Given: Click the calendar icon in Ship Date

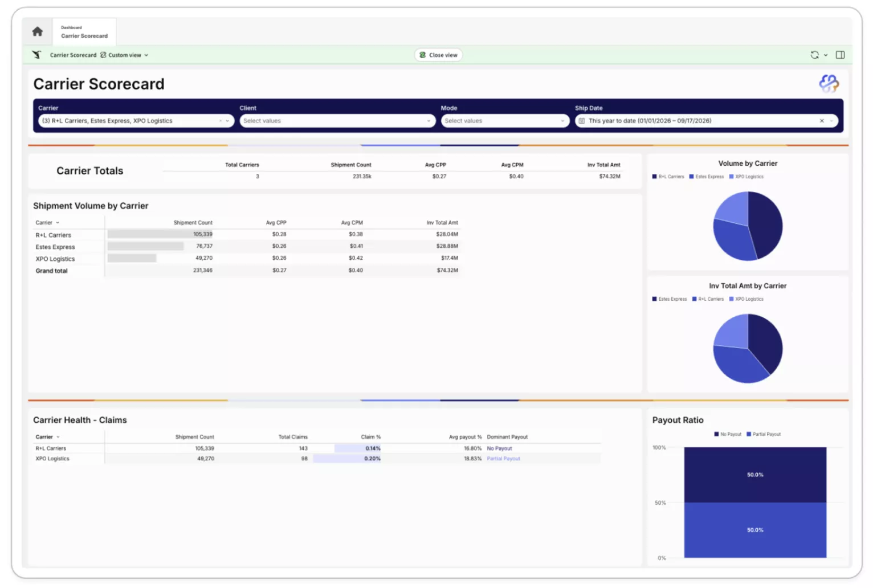Looking at the screenshot, I should [x=582, y=121].
